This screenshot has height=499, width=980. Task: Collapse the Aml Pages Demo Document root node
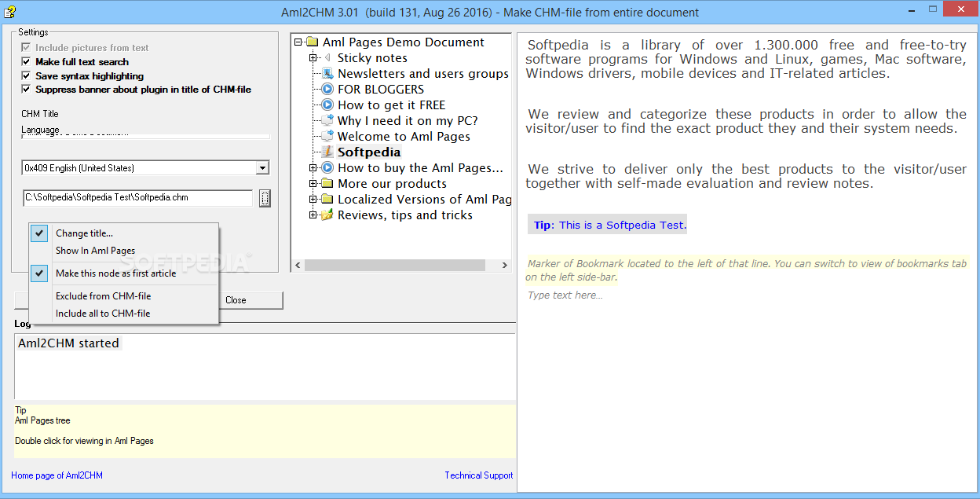tap(298, 42)
